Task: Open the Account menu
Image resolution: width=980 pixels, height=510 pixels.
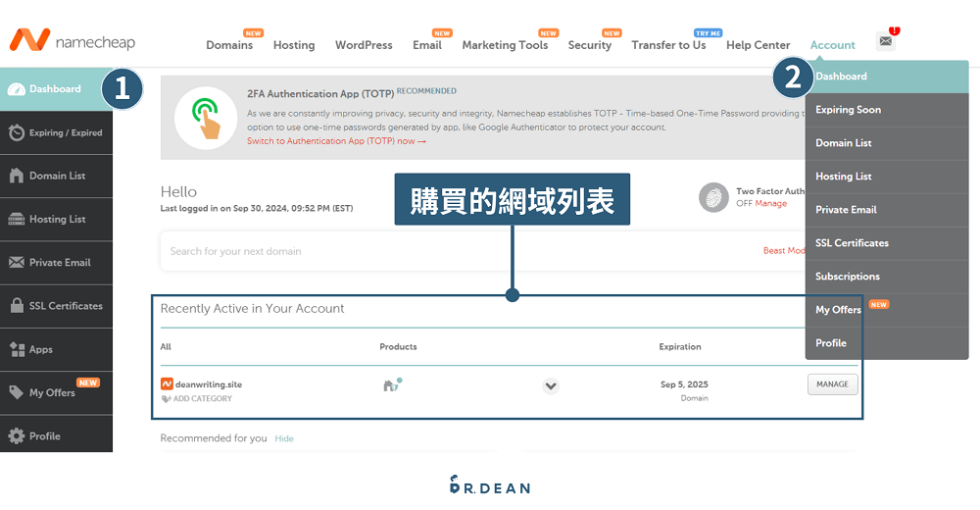Action: pos(832,45)
